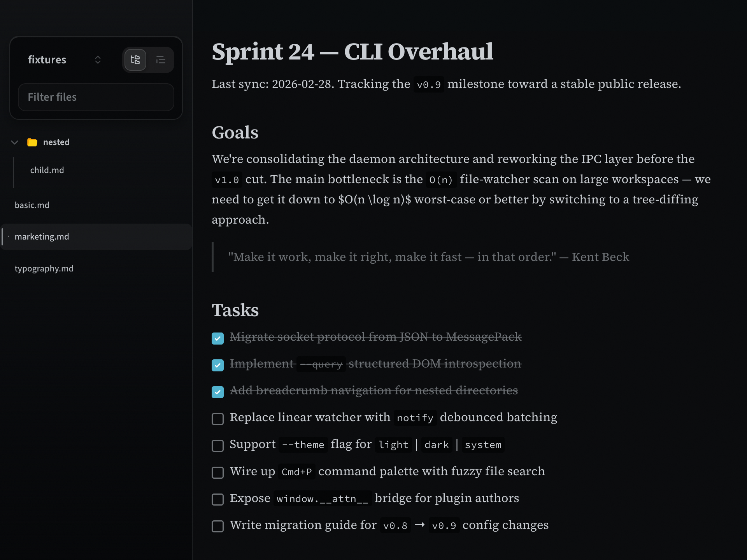This screenshot has height=560, width=747.
Task: Check the Write migration guide task
Action: 217,526
